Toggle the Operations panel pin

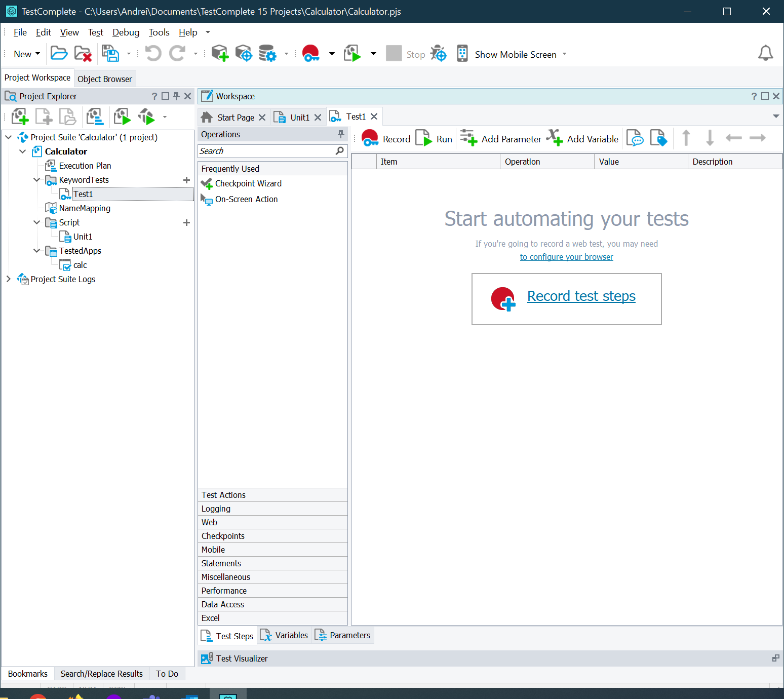pos(341,134)
